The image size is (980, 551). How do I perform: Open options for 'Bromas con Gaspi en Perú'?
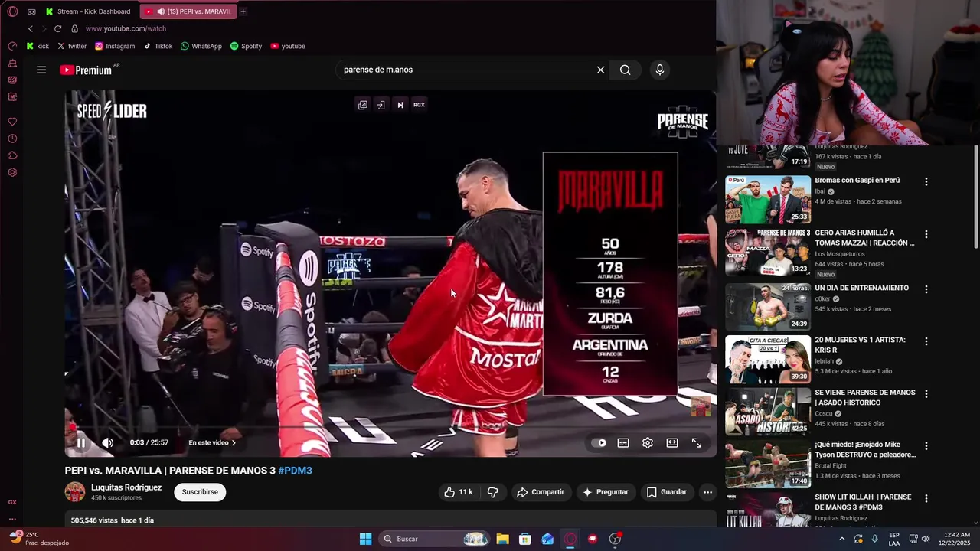point(926,182)
